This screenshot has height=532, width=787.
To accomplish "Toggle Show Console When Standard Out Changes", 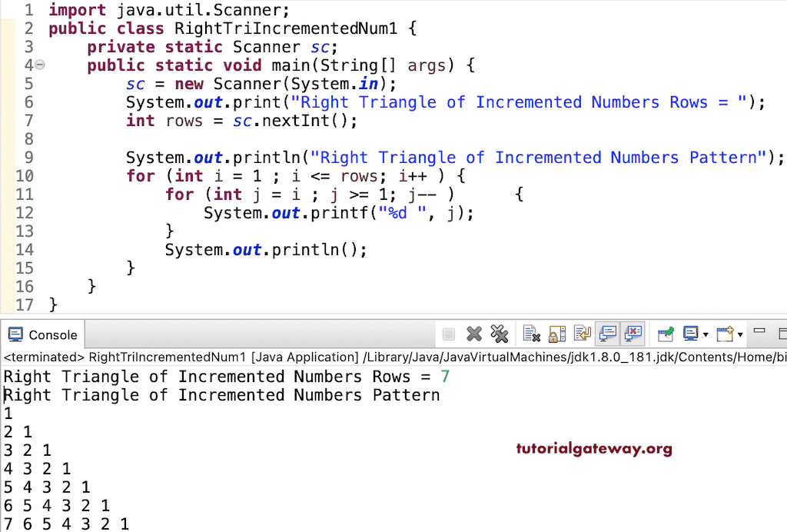I will coord(606,334).
